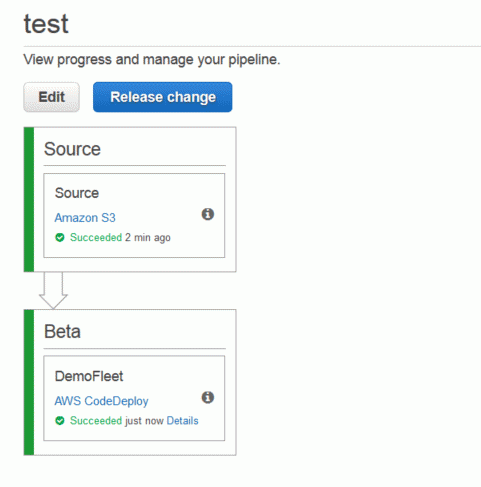Click the CodeDeploy succeeded checkmark icon

point(60,421)
